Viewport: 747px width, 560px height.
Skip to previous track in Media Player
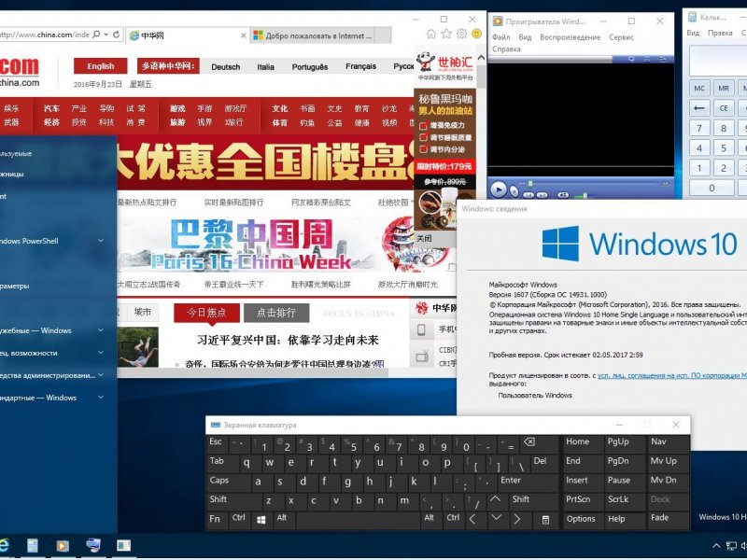coord(529,195)
